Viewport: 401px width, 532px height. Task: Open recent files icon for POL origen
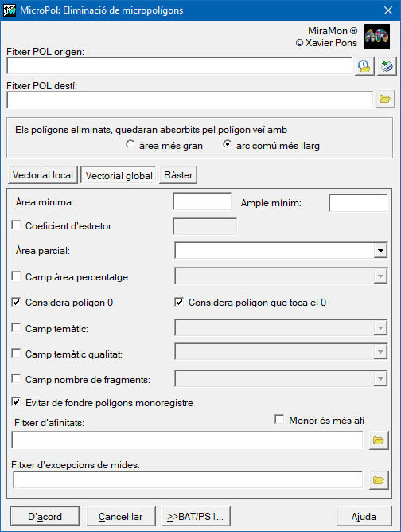364,66
